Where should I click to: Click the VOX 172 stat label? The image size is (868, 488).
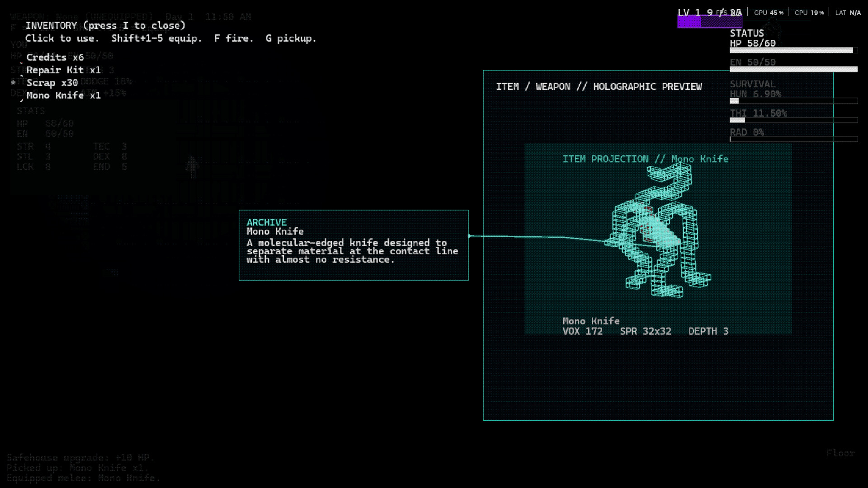point(582,331)
